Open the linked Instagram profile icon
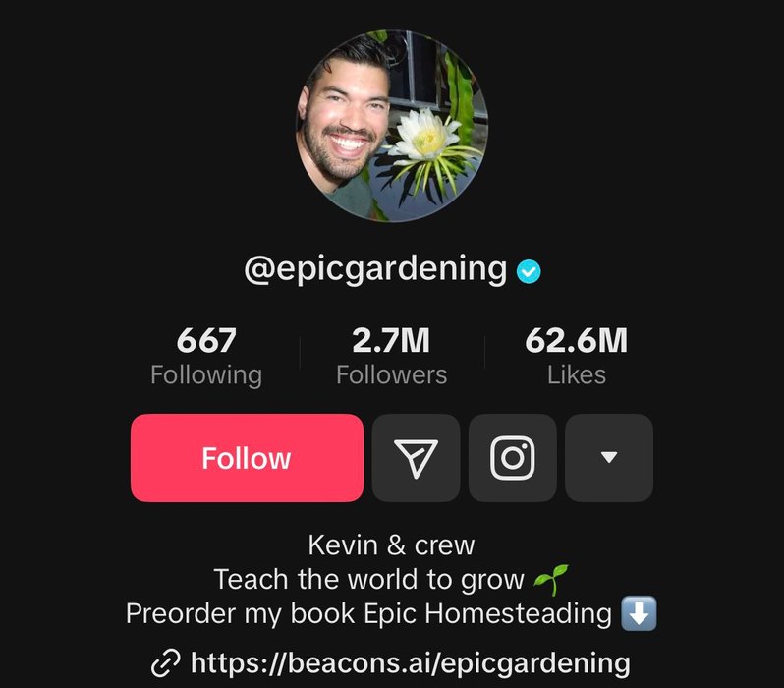Image resolution: width=784 pixels, height=688 pixels. (x=513, y=458)
